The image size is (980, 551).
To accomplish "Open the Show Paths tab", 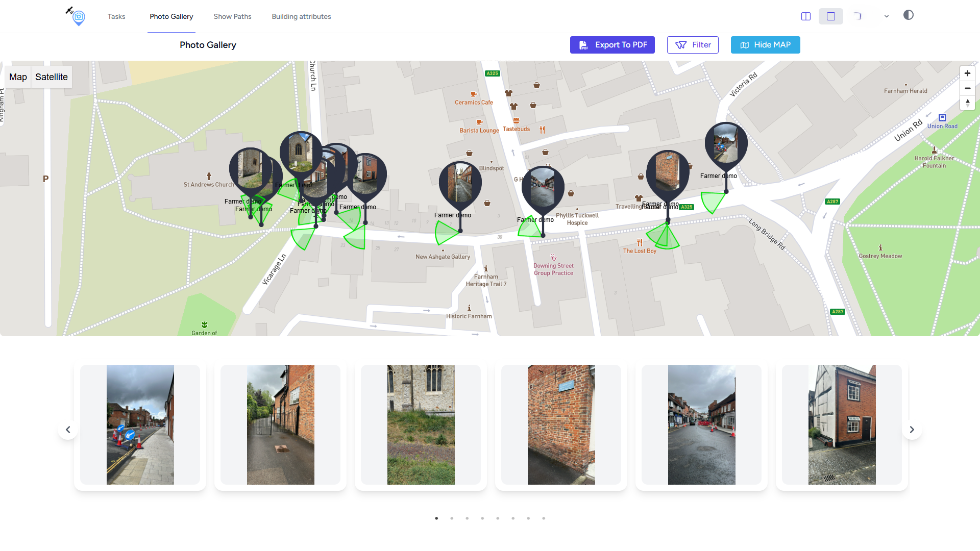I will (x=232, y=16).
